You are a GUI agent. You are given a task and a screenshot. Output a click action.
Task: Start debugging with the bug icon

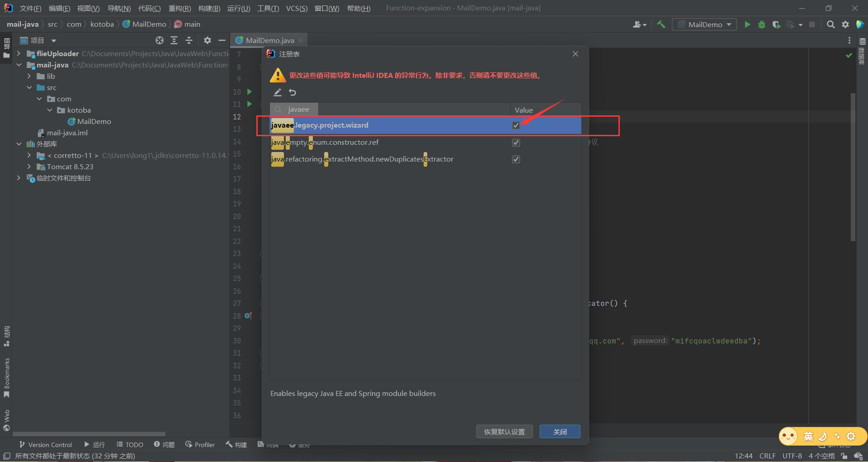click(x=761, y=24)
